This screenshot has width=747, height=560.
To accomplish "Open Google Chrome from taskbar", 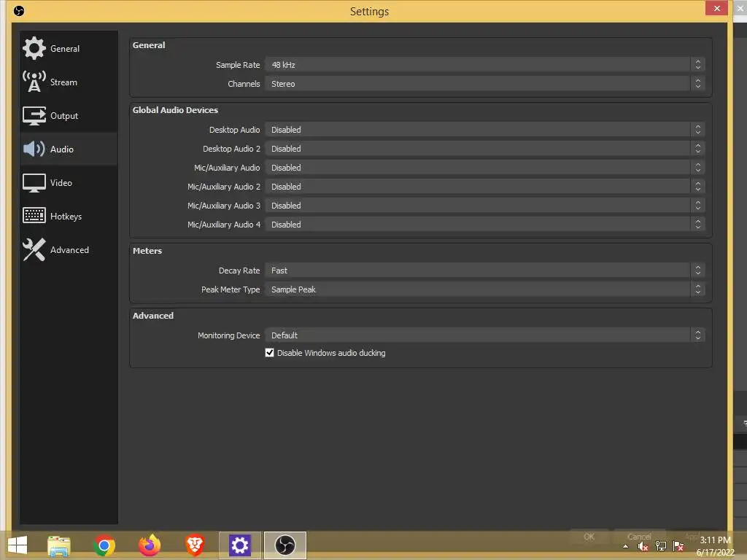I will (104, 545).
